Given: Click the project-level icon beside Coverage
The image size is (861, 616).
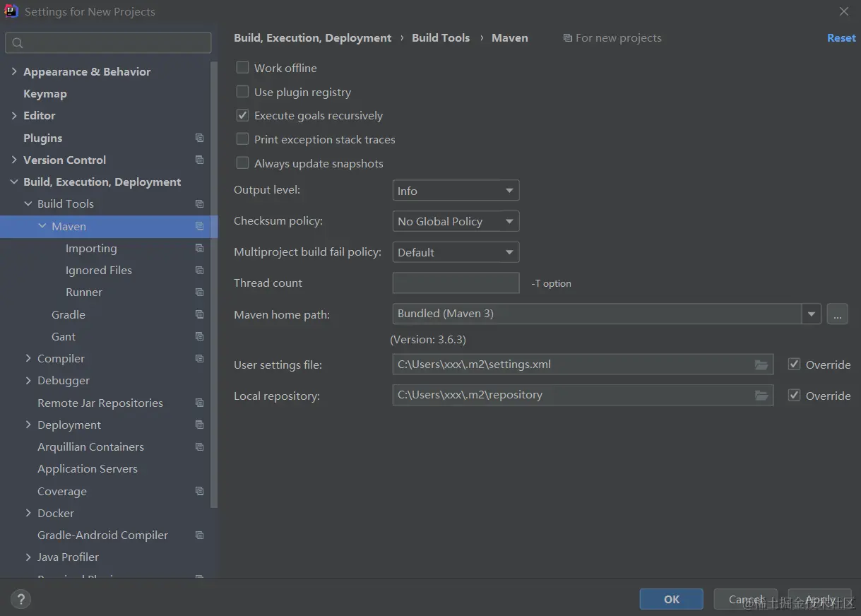Looking at the screenshot, I should [199, 491].
